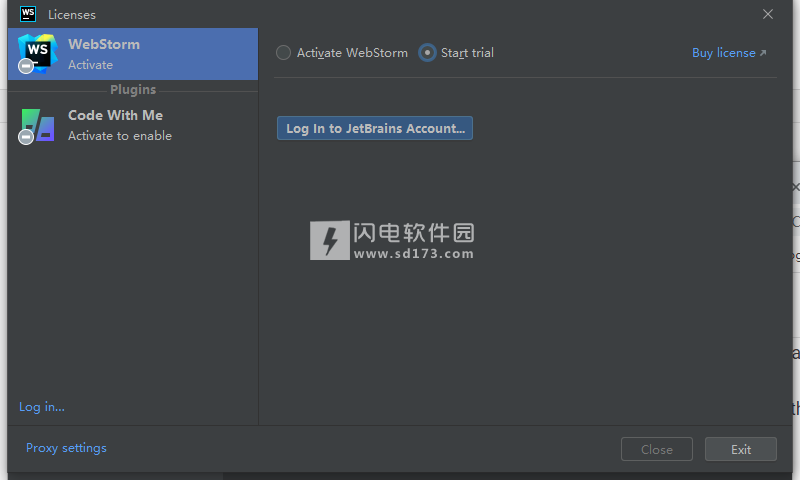This screenshot has height=480, width=800.
Task: Click the WebStorm logo in title bar
Action: click(x=28, y=14)
